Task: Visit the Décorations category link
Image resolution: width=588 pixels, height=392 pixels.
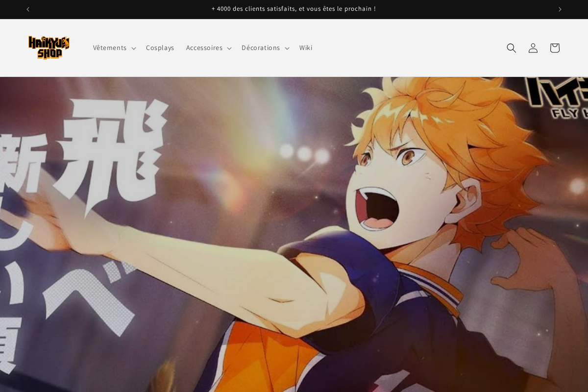Action: click(x=261, y=48)
